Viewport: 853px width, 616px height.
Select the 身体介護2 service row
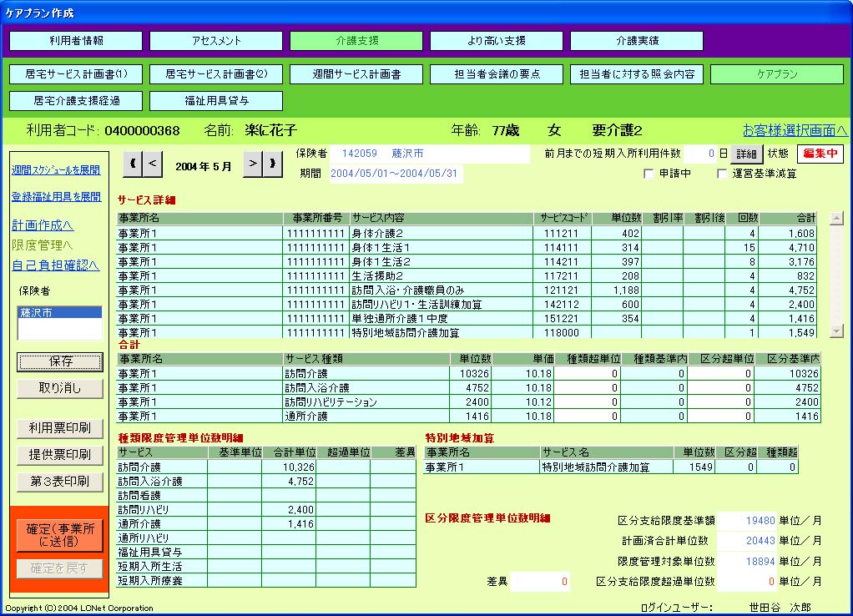coord(466,234)
